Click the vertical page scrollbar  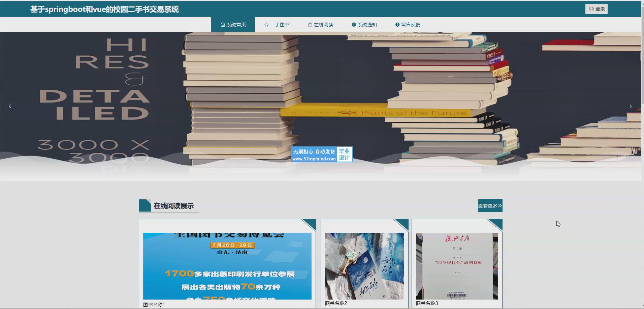tap(642, 135)
